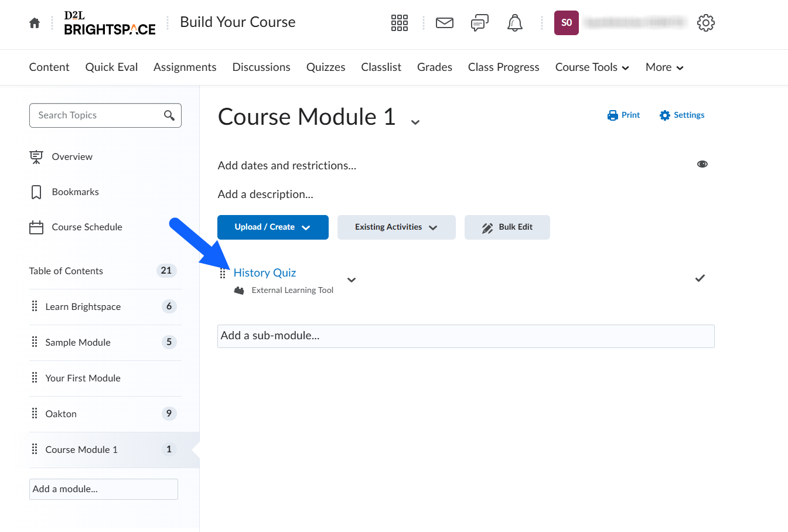
Task: Open module Settings link
Action: coord(682,115)
